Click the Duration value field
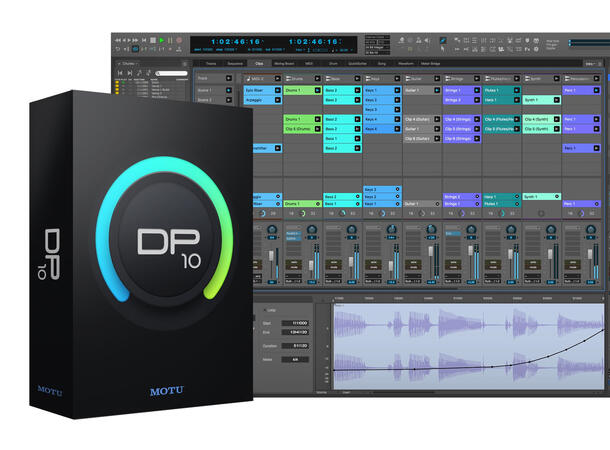This screenshot has height=450, width=610. click(x=295, y=346)
